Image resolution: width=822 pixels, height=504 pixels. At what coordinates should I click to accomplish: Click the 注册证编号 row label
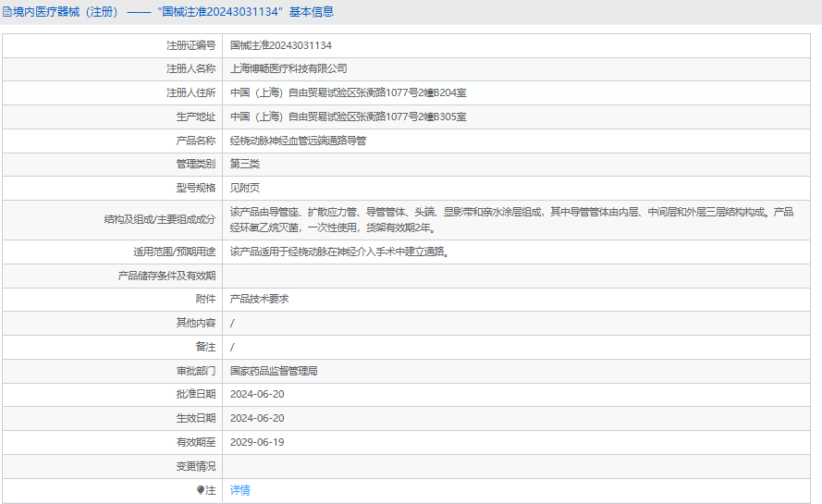(x=190, y=45)
